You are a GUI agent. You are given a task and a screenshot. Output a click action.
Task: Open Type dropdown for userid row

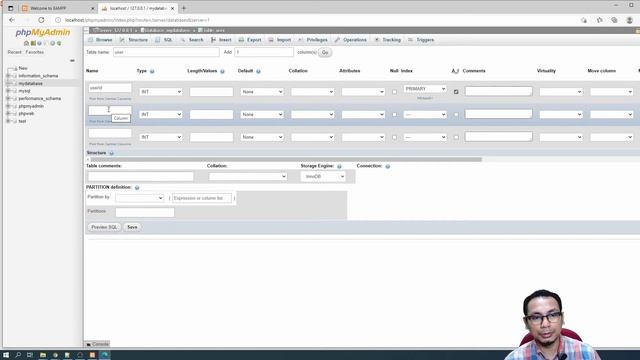pyautogui.click(x=160, y=92)
